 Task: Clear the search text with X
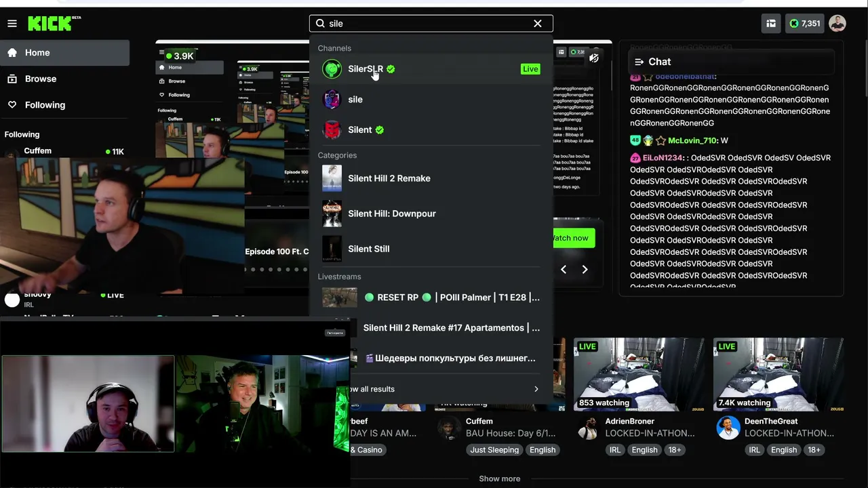click(538, 24)
